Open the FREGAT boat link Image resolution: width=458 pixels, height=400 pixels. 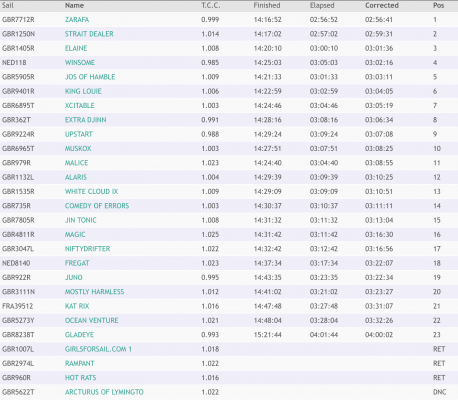point(77,263)
